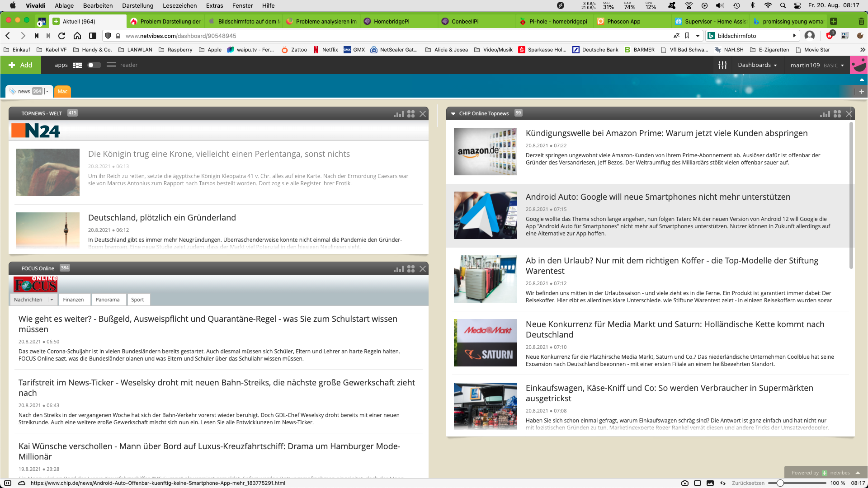
Task: Click the capture page camera icon in the status bar
Action: (685, 483)
